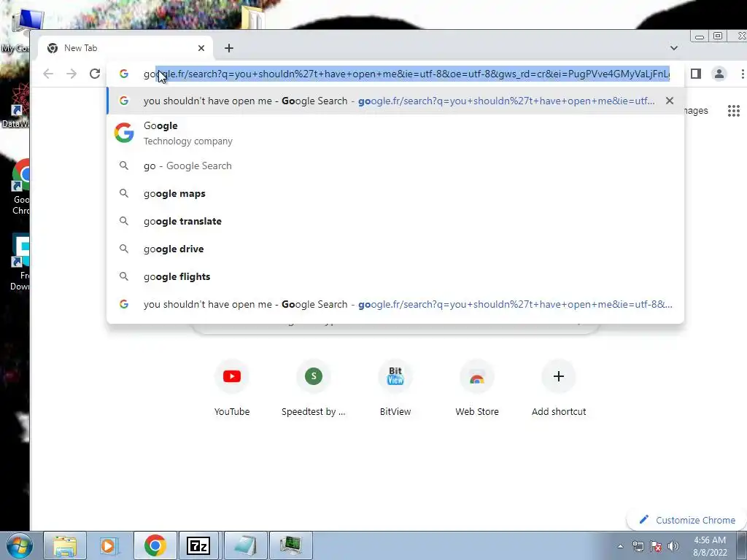Click the Google icon in address bar
747x560 pixels.
[x=124, y=74]
